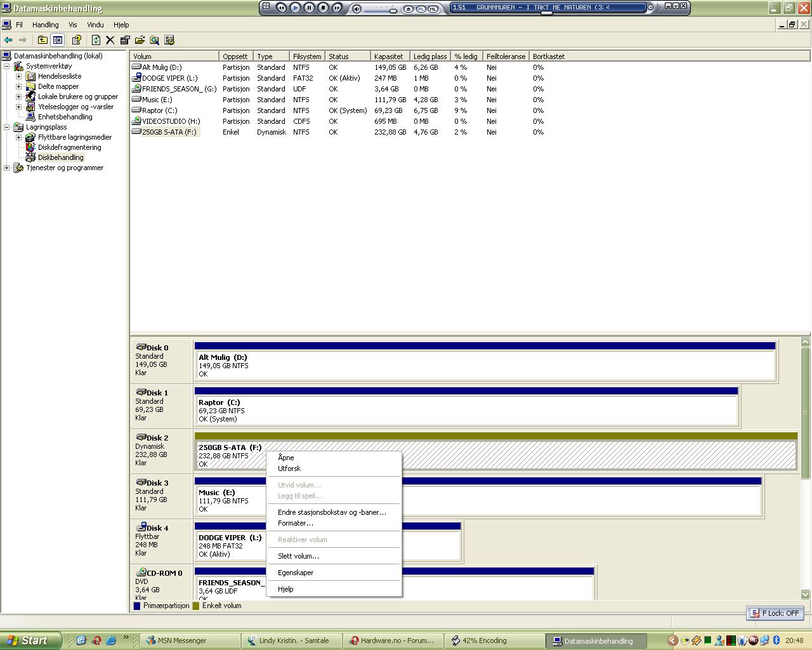This screenshot has height=650, width=812.
Task: Toggle the console tree show/hide button
Action: point(58,40)
